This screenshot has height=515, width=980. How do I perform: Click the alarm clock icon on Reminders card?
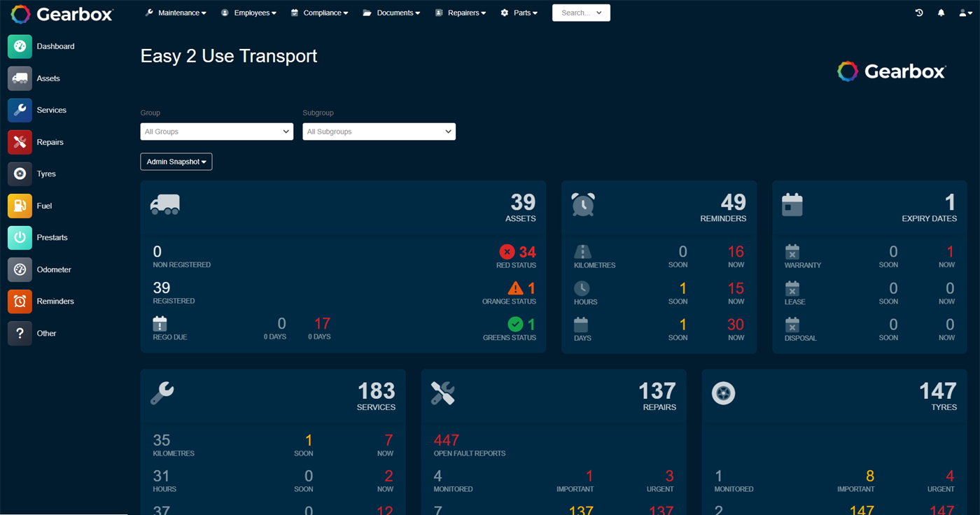[583, 204]
